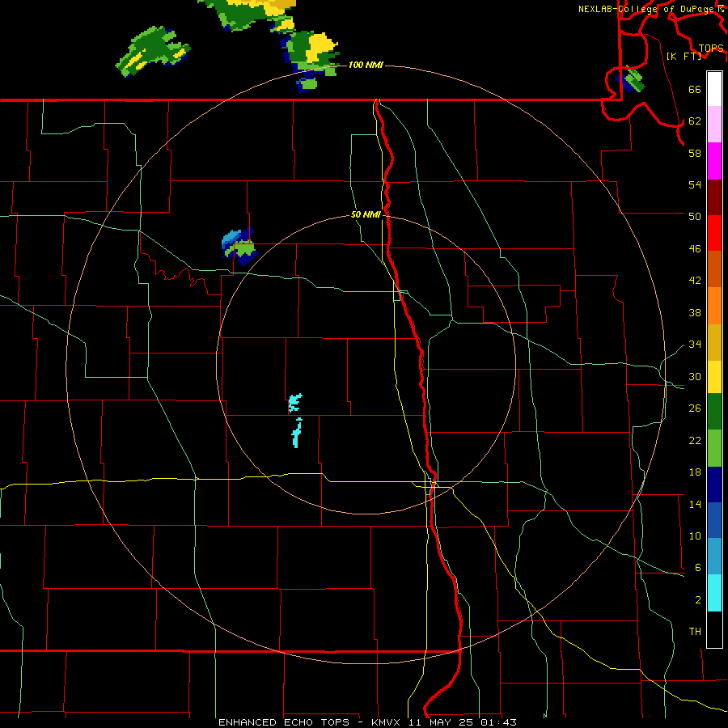The image size is (728, 728).
Task: Select the dark red legend swatch
Action: click(714, 197)
